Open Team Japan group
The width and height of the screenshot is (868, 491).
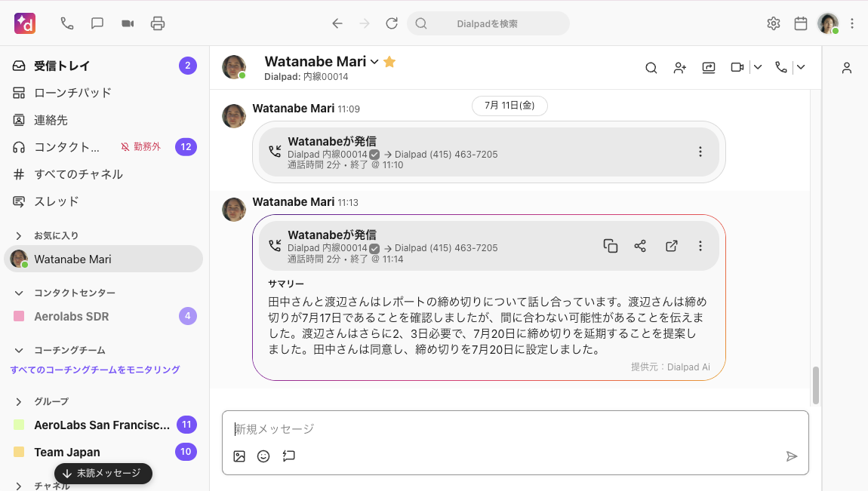point(104,452)
